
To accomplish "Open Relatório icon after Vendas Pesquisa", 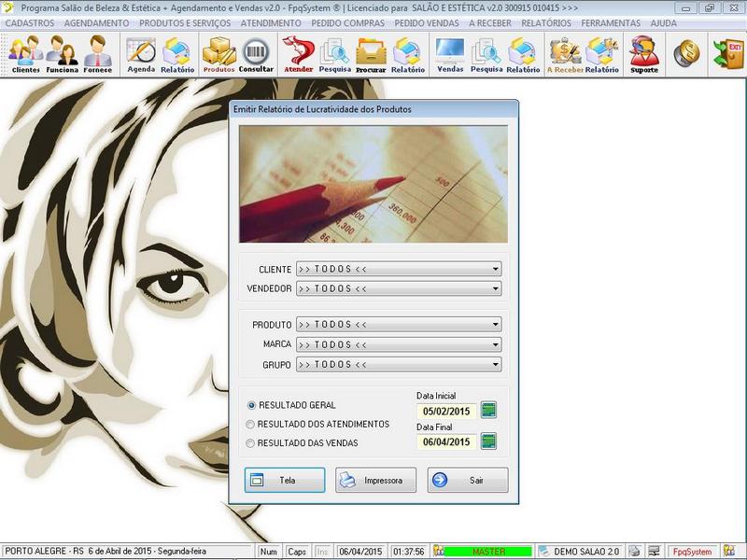I will tap(523, 55).
